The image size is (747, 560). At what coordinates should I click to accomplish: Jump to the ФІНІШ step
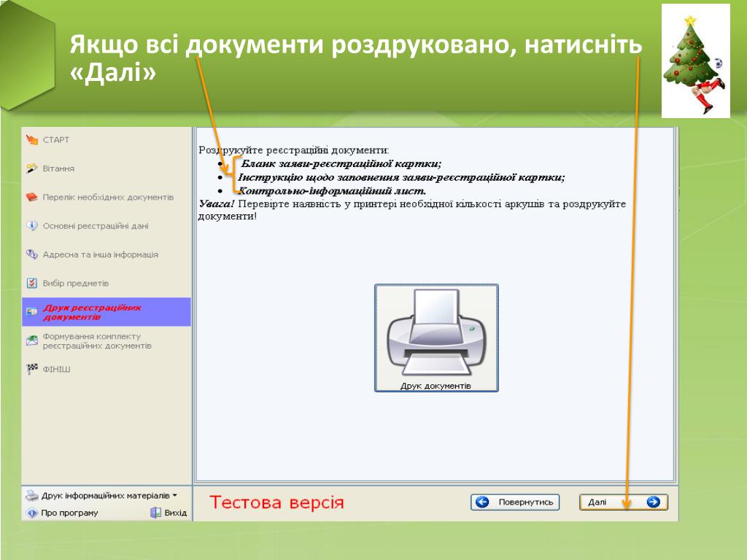tap(107, 369)
